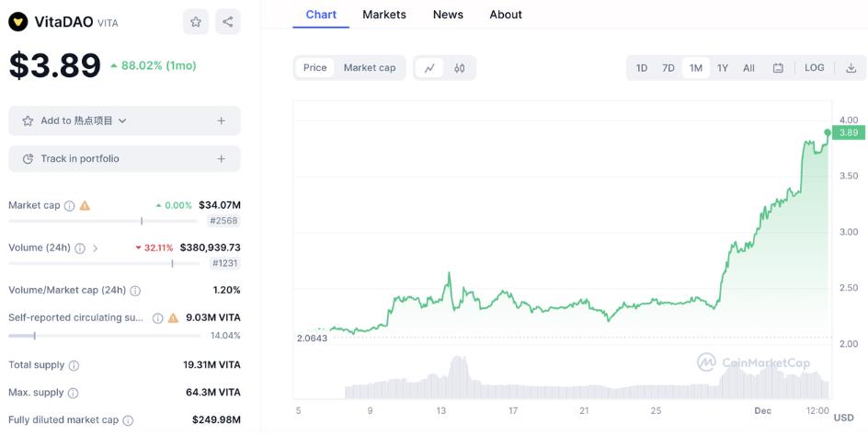Click Total supply info icon
Viewport: 868px width, 436px height.
point(74,365)
